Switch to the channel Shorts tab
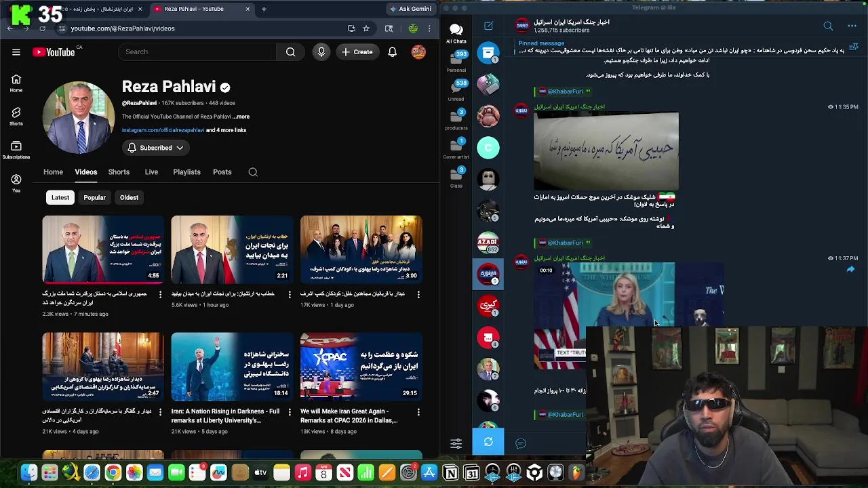Image resolution: width=868 pixels, height=488 pixels. pos(119,172)
